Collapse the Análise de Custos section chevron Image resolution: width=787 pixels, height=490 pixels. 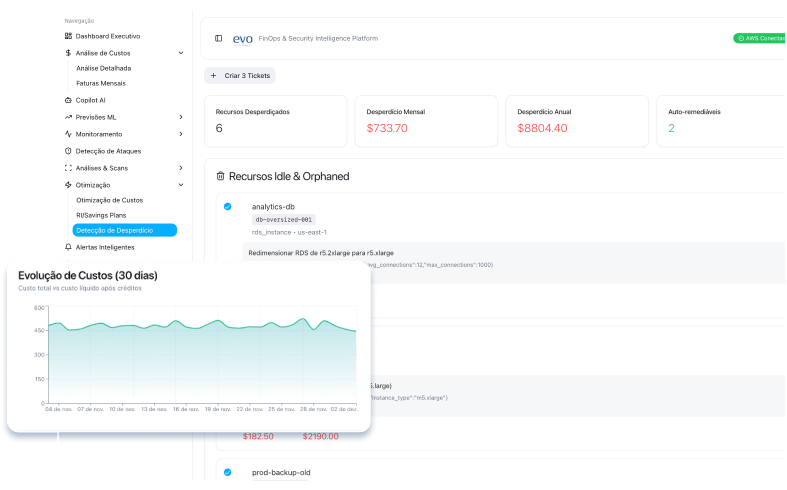coord(181,52)
